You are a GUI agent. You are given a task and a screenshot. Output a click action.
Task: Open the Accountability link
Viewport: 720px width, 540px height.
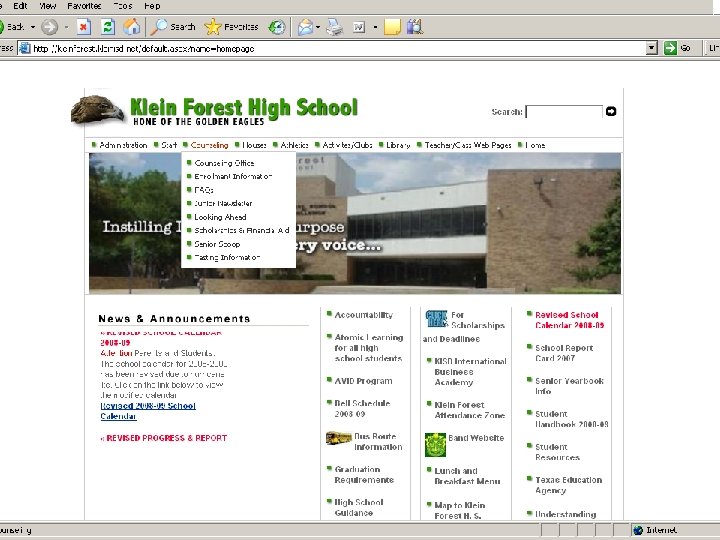tap(364, 315)
